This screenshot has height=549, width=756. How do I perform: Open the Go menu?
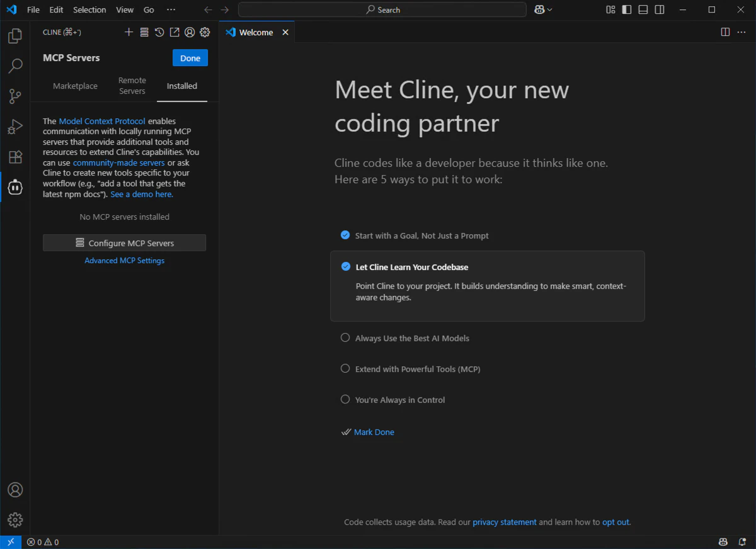click(149, 9)
